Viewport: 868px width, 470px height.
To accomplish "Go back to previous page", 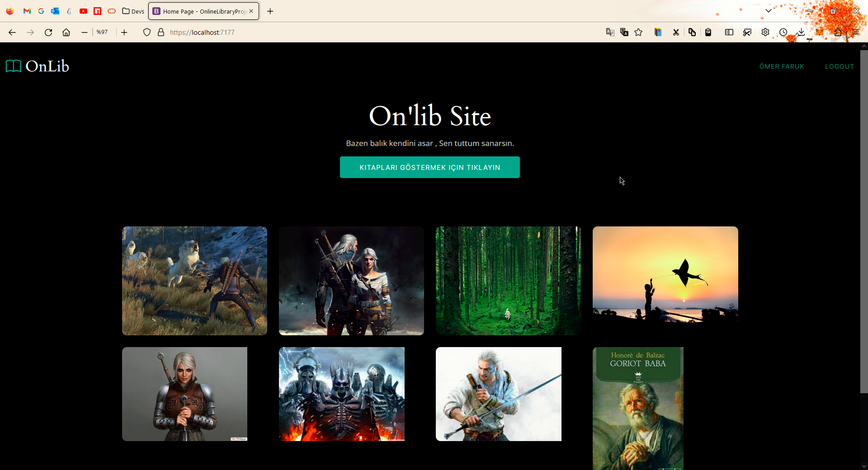I will 12,32.
